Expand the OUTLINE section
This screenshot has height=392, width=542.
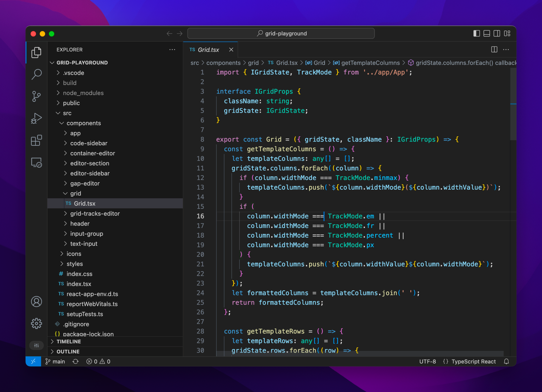tap(68, 352)
